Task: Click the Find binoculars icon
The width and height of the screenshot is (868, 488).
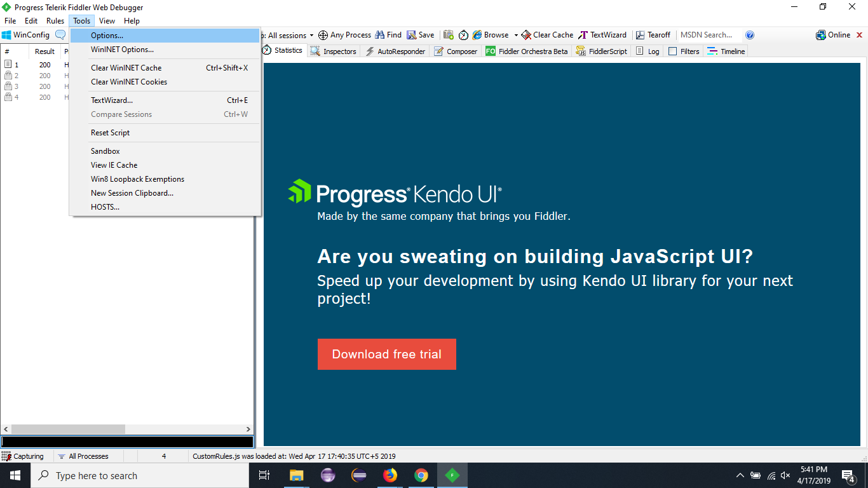Action: 380,35
